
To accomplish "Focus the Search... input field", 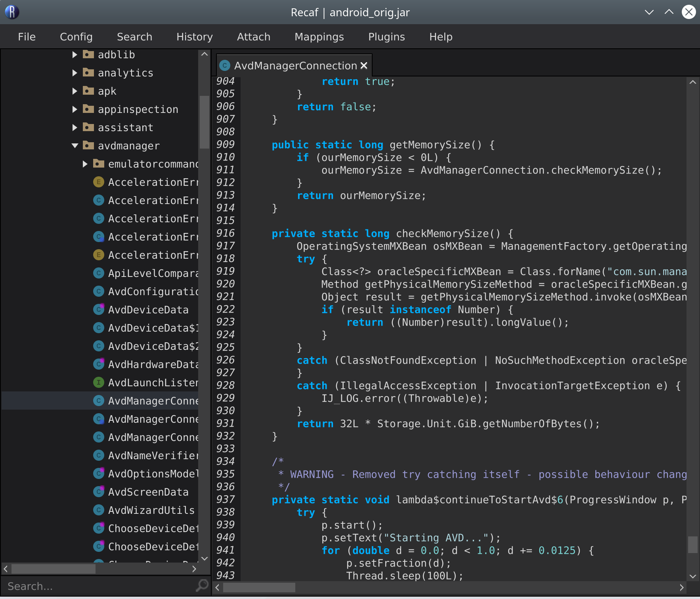I will pos(99,586).
